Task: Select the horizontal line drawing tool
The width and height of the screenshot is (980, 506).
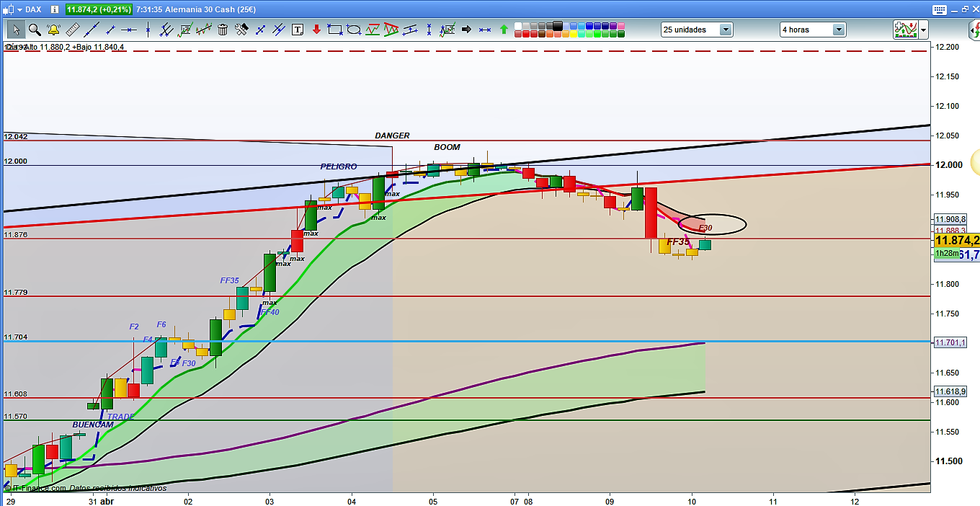Action: coord(128,30)
